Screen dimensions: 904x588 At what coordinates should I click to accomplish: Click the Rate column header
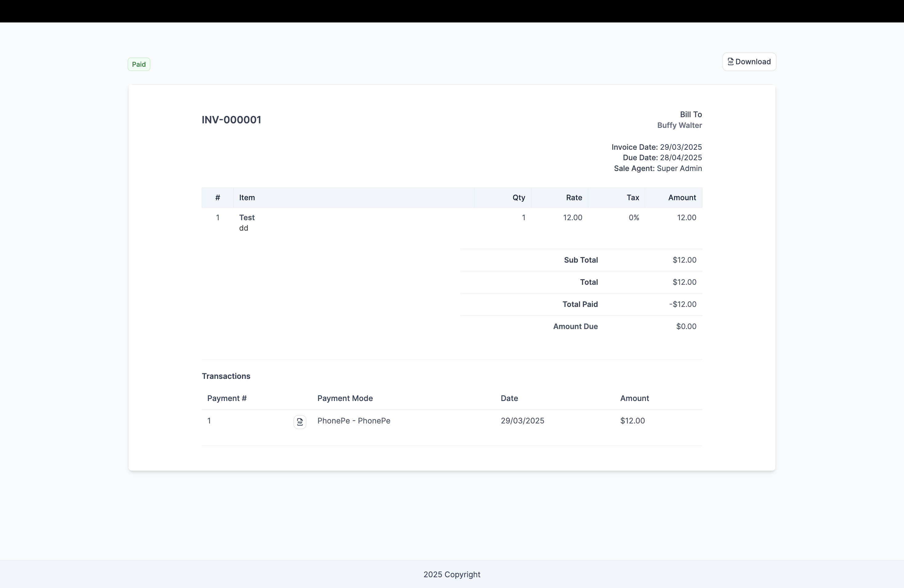(x=573, y=197)
